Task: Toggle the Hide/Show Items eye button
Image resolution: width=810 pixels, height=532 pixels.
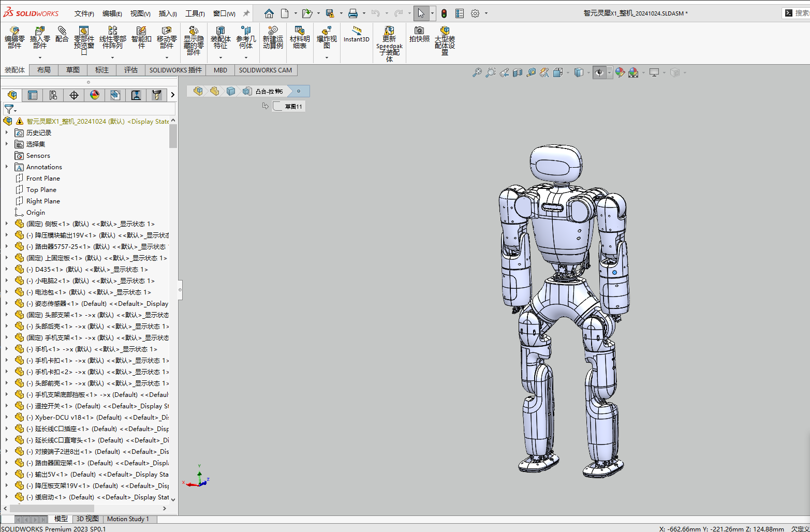Action: (599, 73)
